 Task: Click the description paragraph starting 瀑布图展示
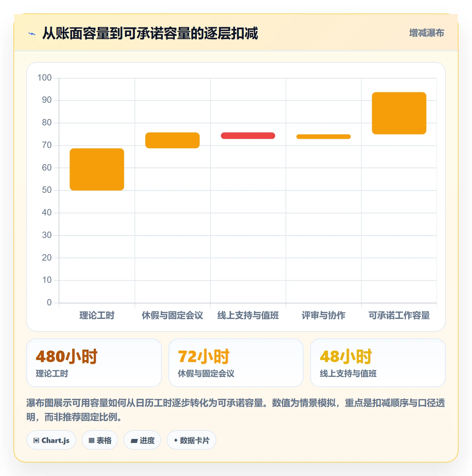[236, 410]
